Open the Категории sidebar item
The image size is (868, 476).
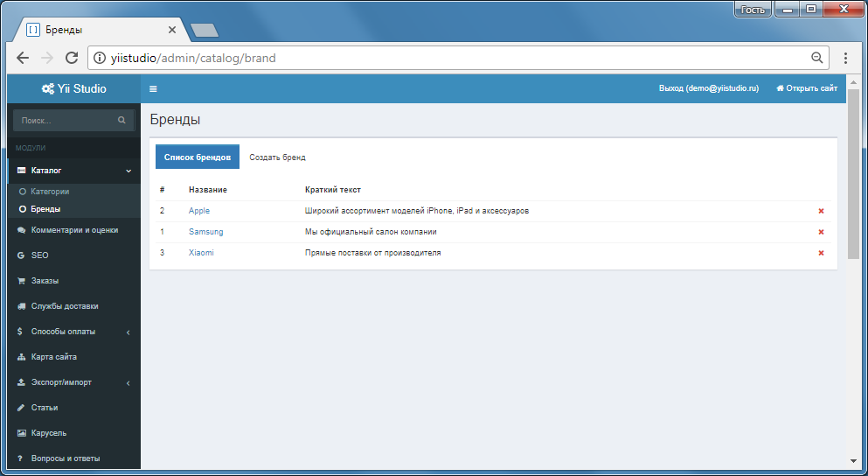coord(50,192)
